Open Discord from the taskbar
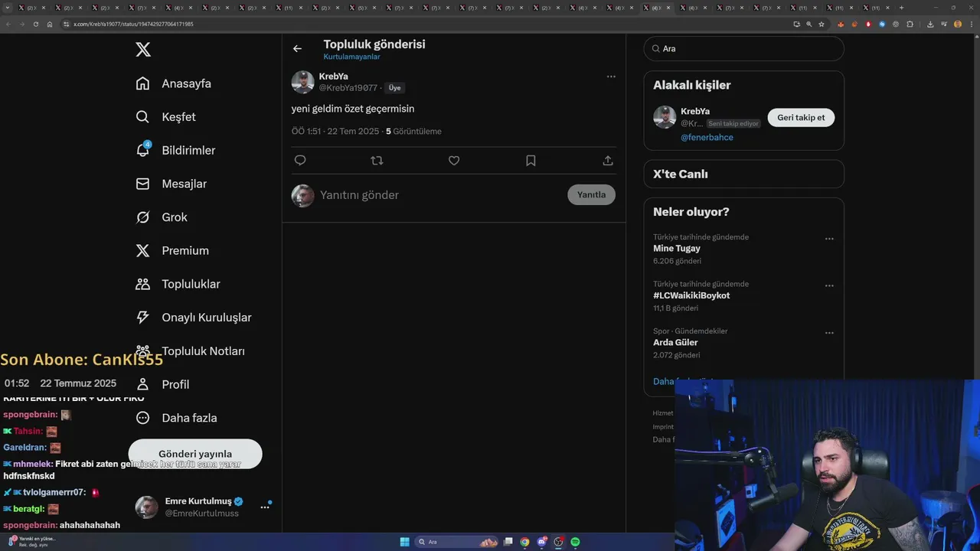This screenshot has height=551, width=980. [542, 542]
